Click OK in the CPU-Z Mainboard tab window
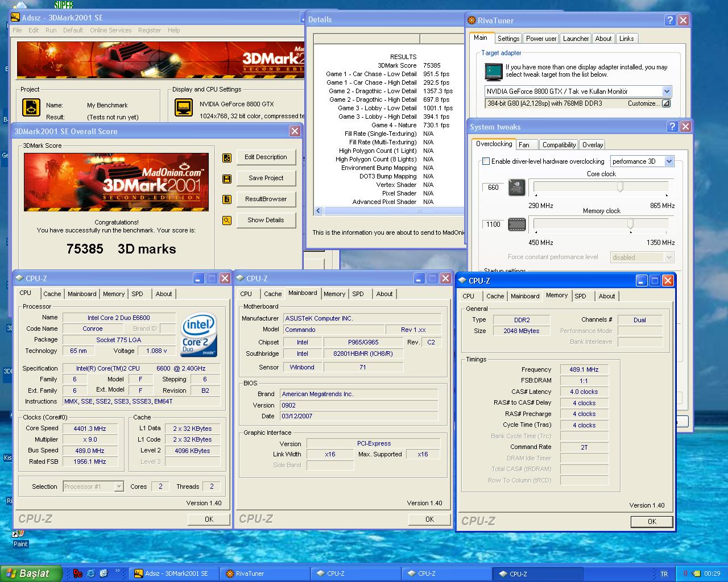 click(429, 519)
